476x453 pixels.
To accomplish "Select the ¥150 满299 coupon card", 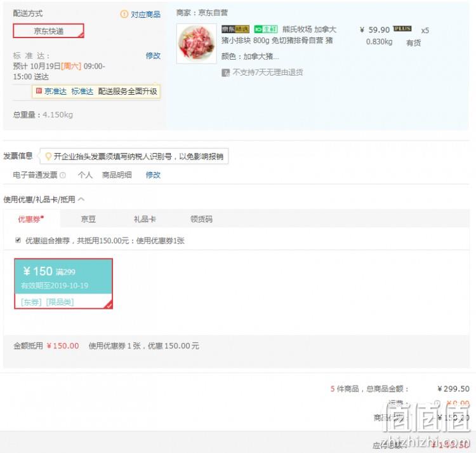I will [63, 283].
